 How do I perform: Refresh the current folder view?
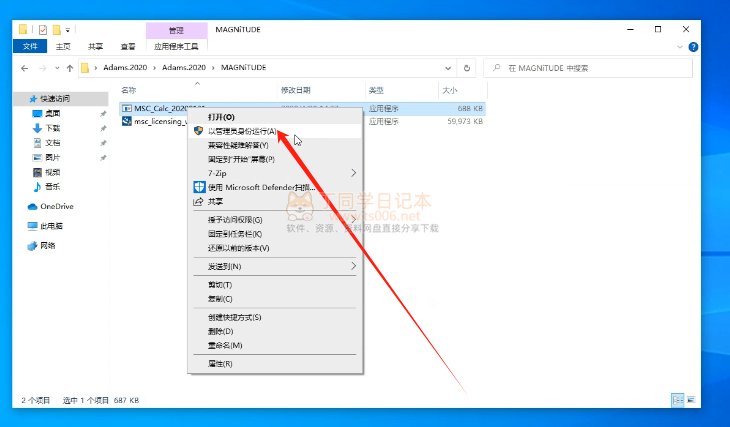coord(466,68)
